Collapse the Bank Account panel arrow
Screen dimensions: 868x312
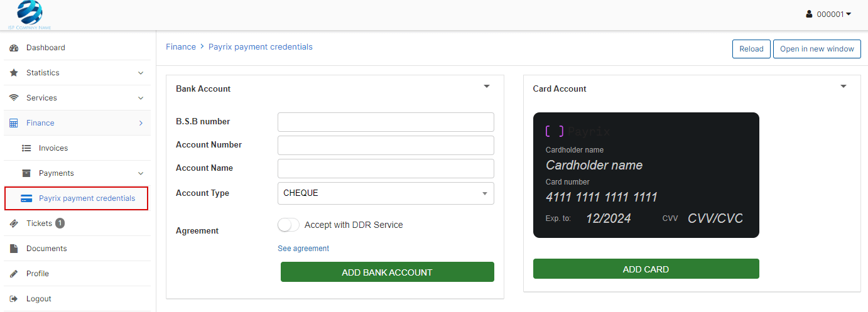click(486, 87)
